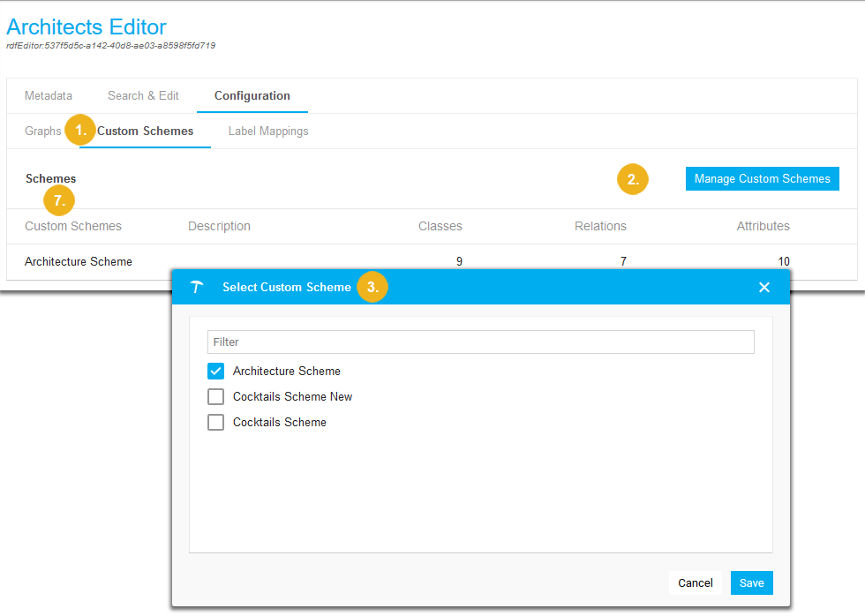Open the Search & Edit tab
The height and width of the screenshot is (616, 865).
(143, 95)
